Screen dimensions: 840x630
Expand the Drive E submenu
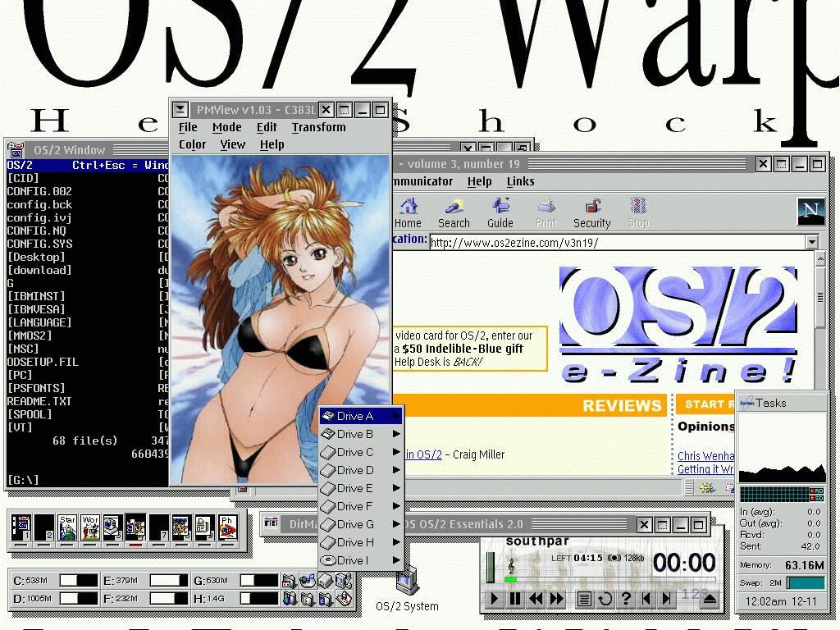396,488
